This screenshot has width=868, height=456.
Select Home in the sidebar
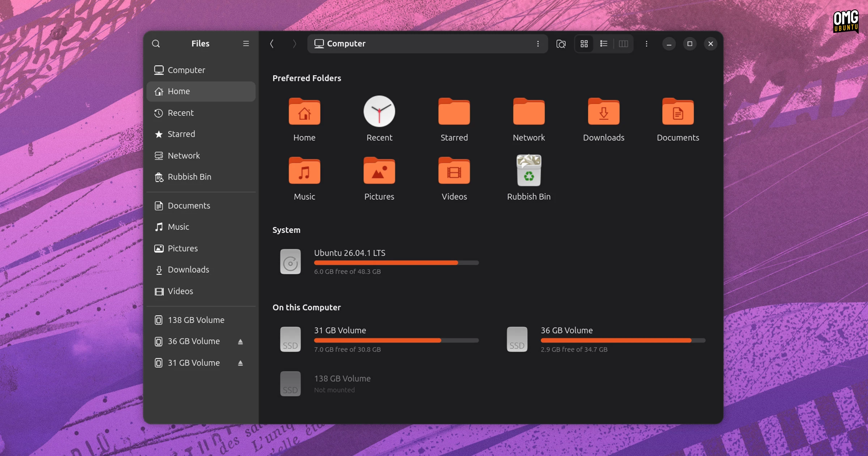(x=201, y=92)
